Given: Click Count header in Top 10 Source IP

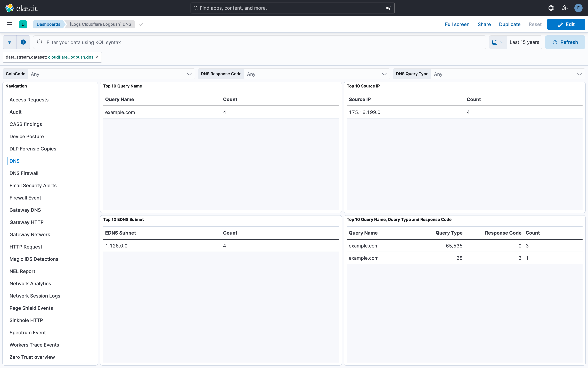Looking at the screenshot, I should 474,100.
